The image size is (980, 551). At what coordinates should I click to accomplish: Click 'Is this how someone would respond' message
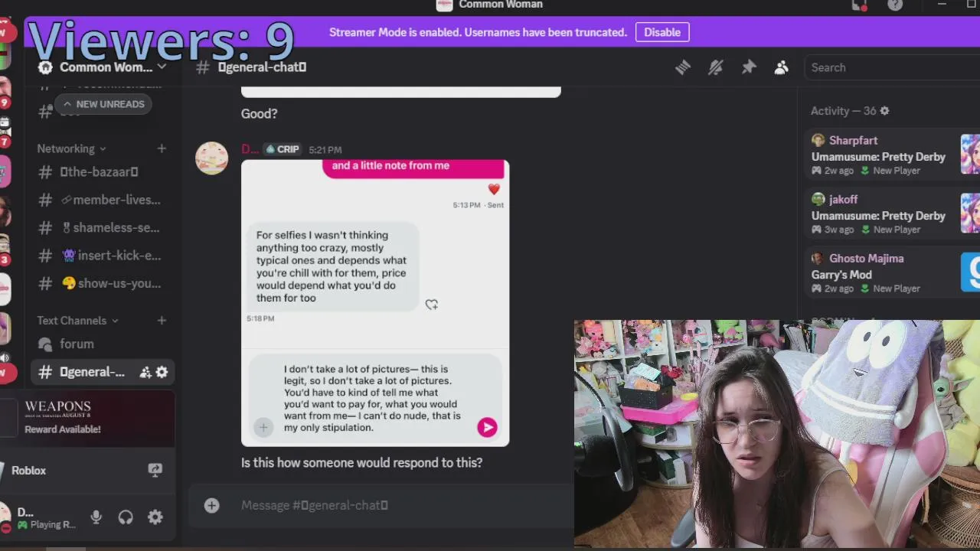pyautogui.click(x=361, y=463)
